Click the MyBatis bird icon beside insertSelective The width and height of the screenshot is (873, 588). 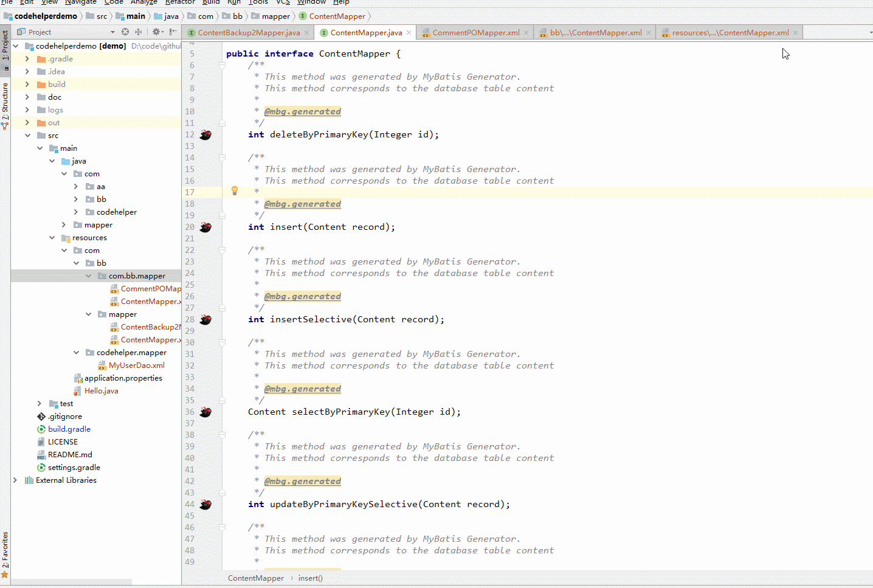coord(206,319)
